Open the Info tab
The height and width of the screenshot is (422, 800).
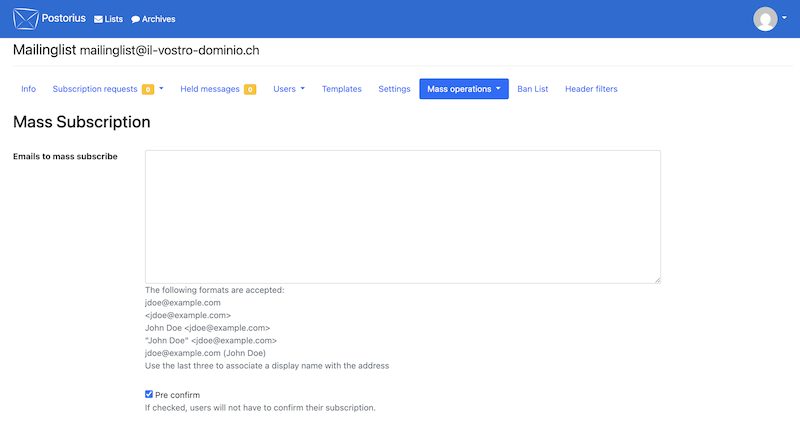(29, 89)
